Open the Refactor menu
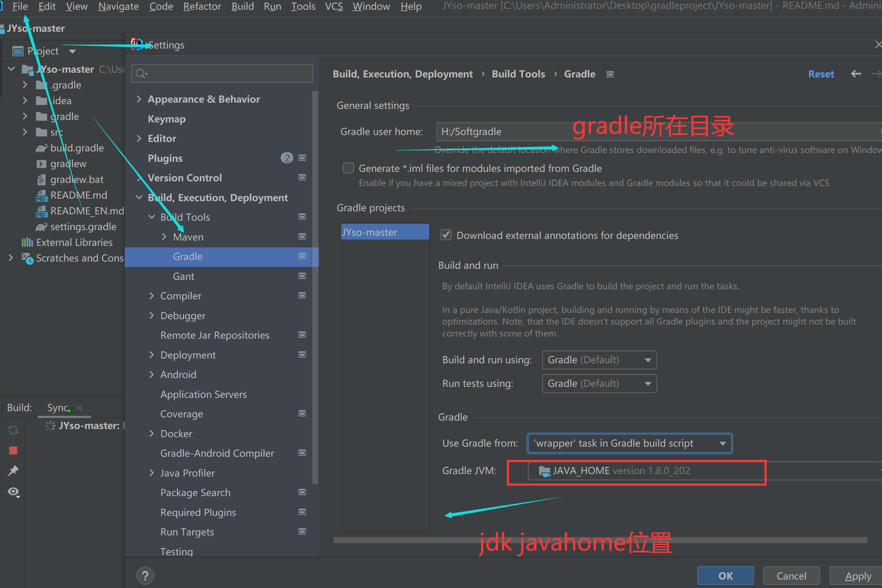The image size is (882, 588). (x=202, y=6)
